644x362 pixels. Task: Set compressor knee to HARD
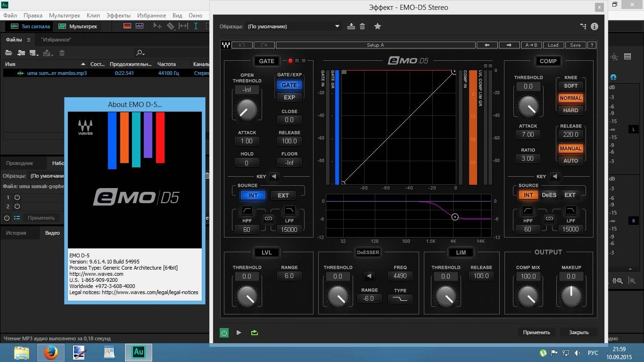coord(570,110)
